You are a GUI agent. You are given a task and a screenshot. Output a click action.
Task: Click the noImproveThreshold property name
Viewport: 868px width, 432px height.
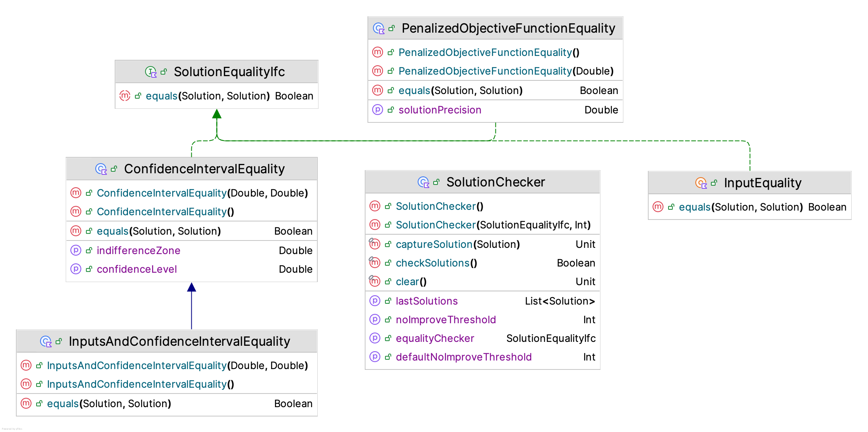coord(446,320)
